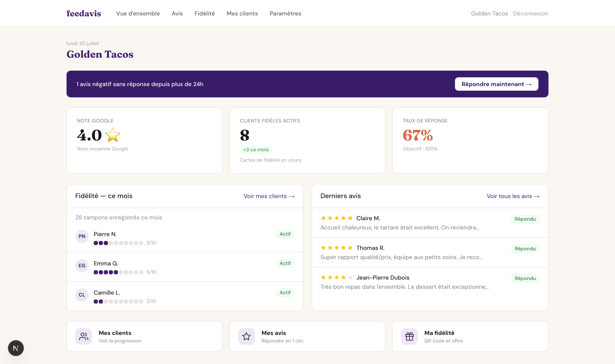This screenshot has width=615, height=364.
Task: Open the Fidélité nav item
Action: pyautogui.click(x=205, y=14)
